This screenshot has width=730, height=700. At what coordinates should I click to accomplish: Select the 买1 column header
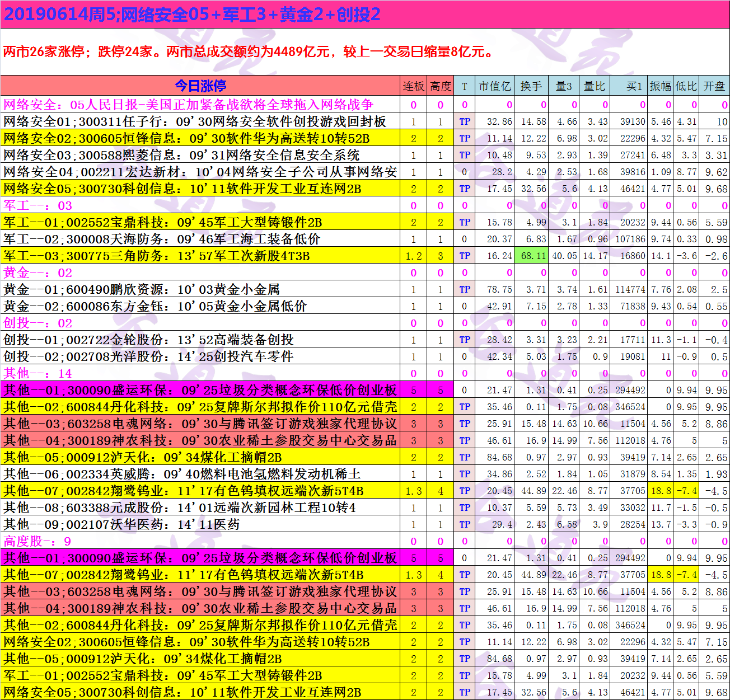tap(629, 86)
